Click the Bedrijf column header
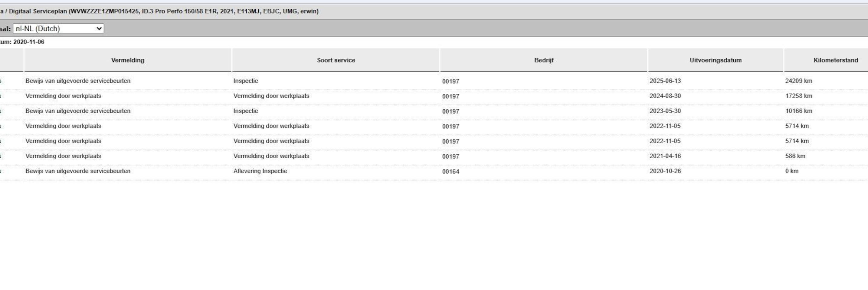868x290 pixels. (x=543, y=60)
